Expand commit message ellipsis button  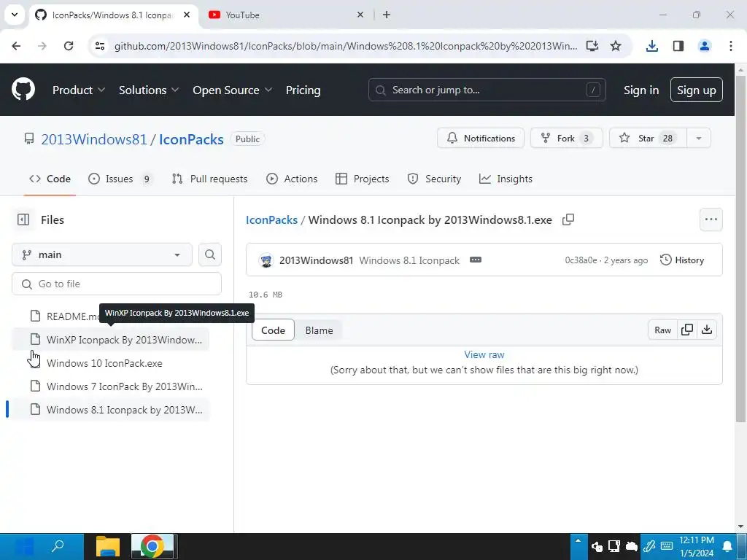tap(476, 260)
